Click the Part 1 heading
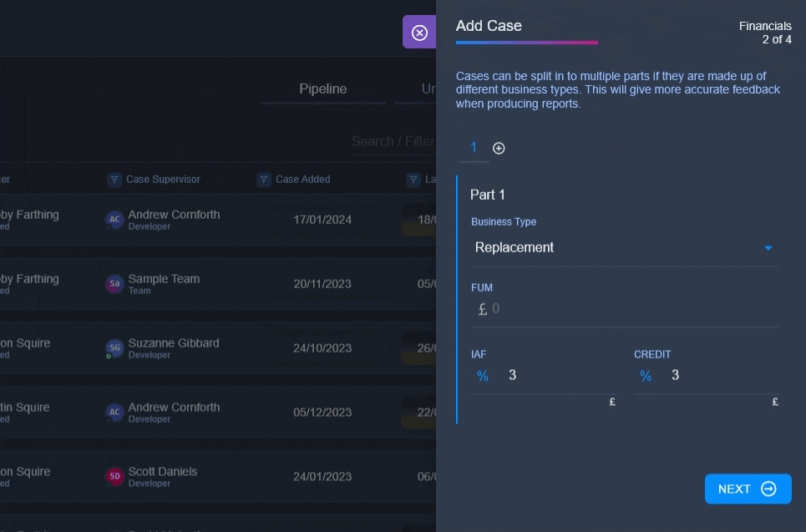 tap(487, 195)
